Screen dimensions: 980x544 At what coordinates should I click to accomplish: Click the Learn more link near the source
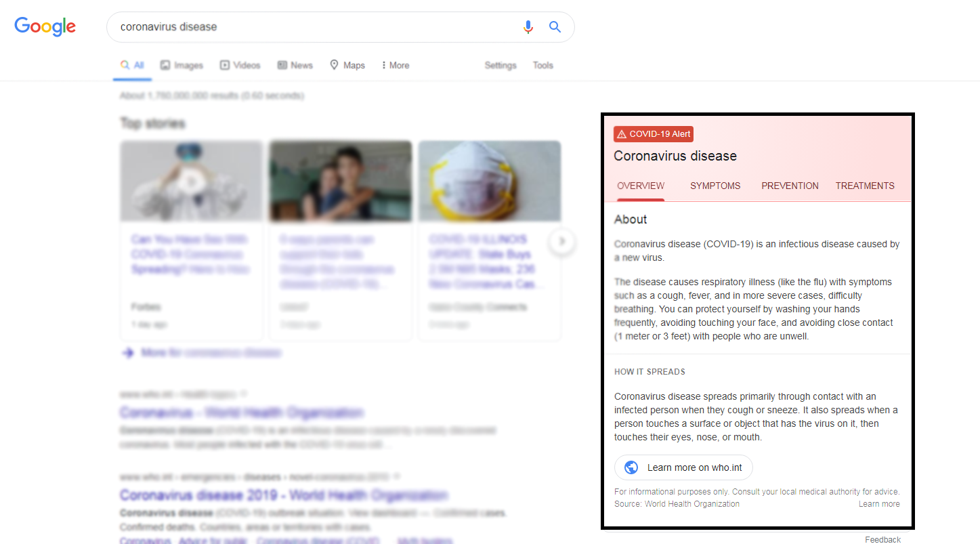click(879, 504)
